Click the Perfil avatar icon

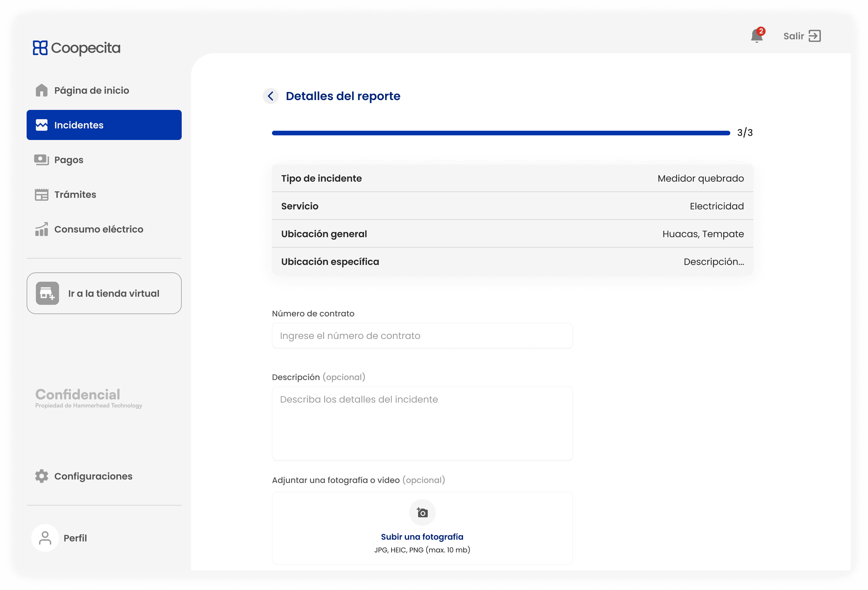coord(45,538)
